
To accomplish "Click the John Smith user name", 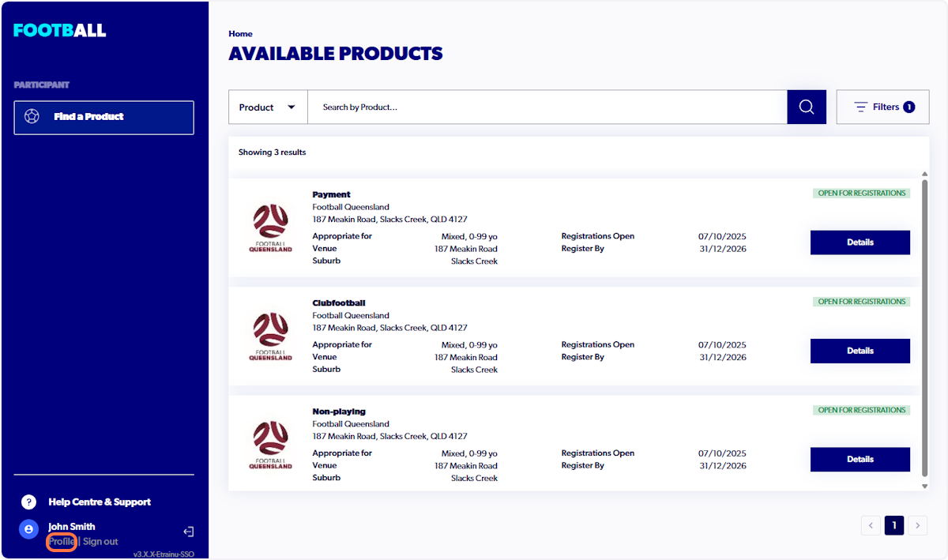I will click(x=72, y=527).
